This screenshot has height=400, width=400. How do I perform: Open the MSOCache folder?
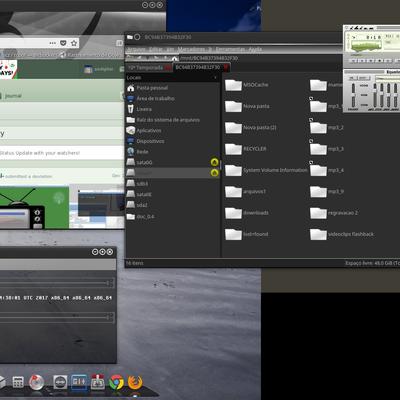[247, 85]
